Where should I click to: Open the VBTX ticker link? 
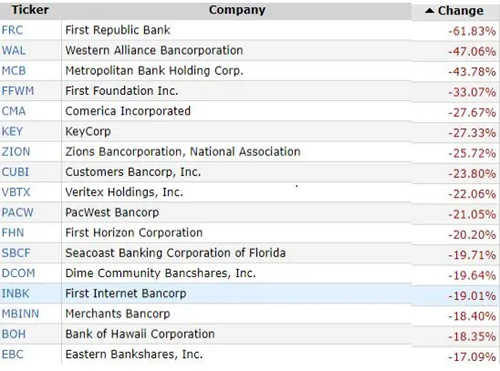[x=16, y=192]
